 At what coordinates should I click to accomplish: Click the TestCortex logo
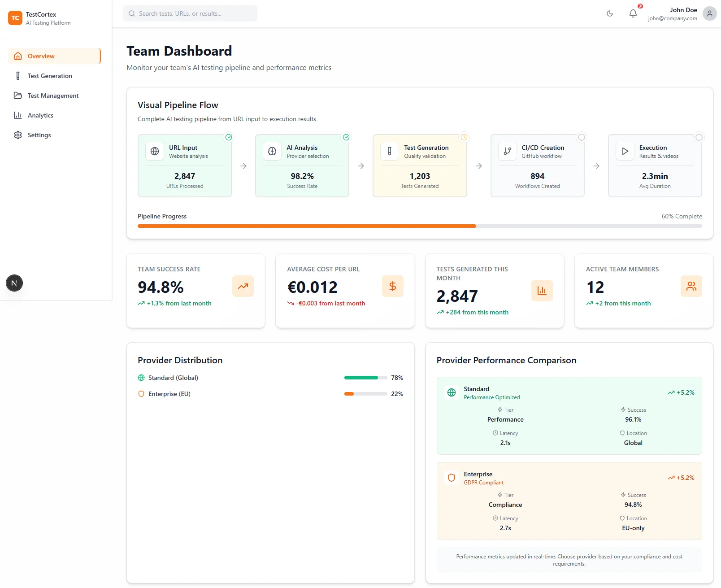(x=15, y=18)
